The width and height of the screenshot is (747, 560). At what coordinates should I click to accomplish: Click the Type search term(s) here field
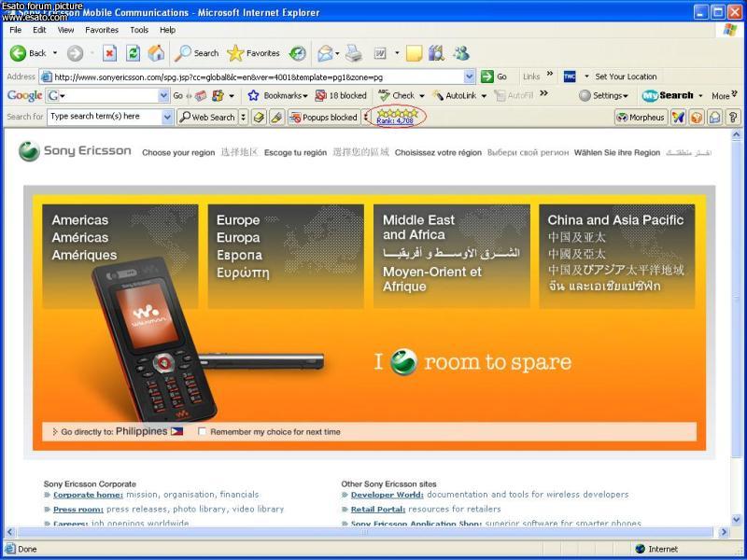tap(105, 117)
